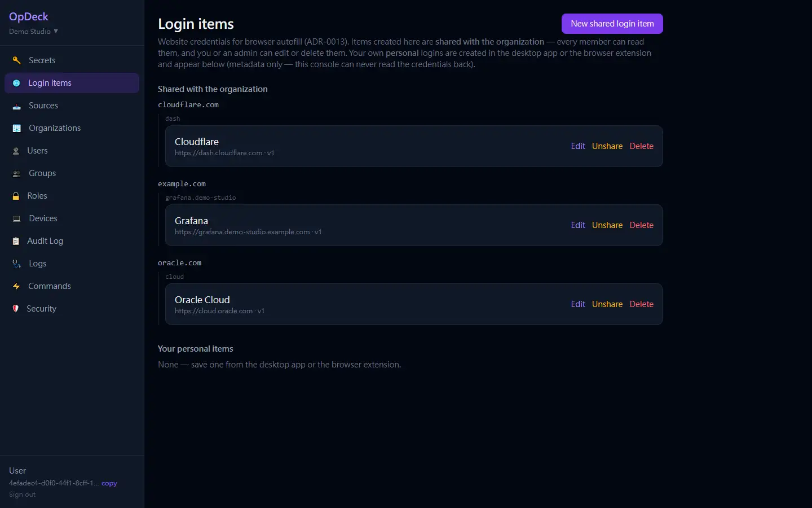Sign out of OpDeck
Screen dimensions: 812x508
tap(22, 494)
